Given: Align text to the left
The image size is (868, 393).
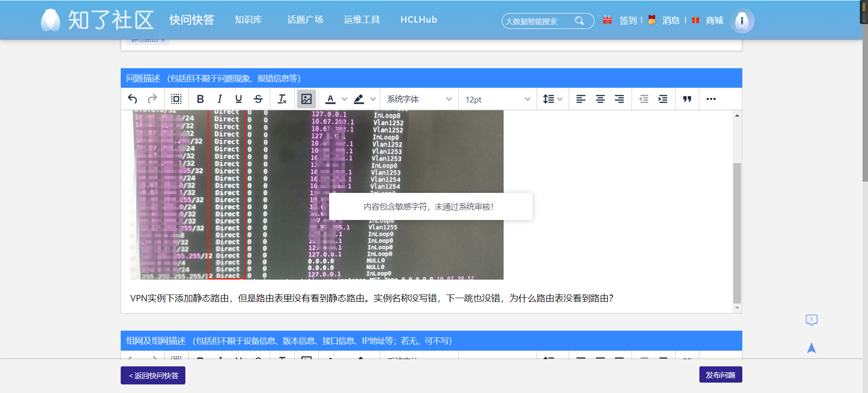Looking at the screenshot, I should coord(581,99).
